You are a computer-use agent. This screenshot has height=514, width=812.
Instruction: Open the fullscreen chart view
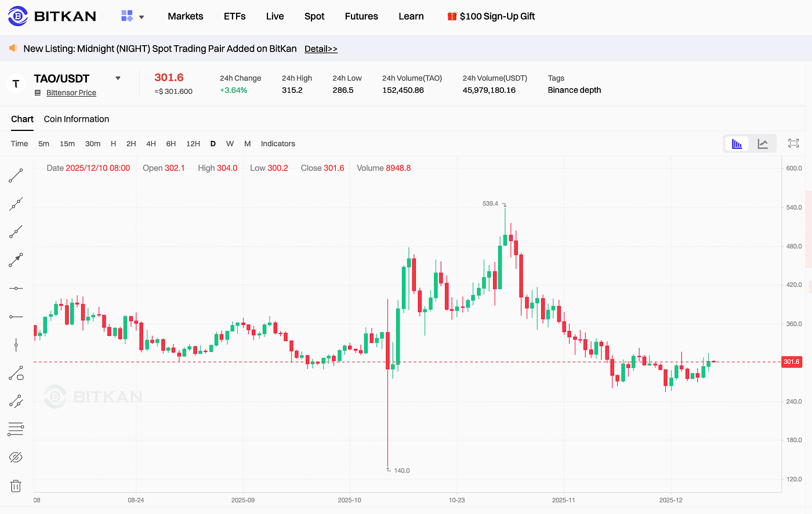pos(793,144)
